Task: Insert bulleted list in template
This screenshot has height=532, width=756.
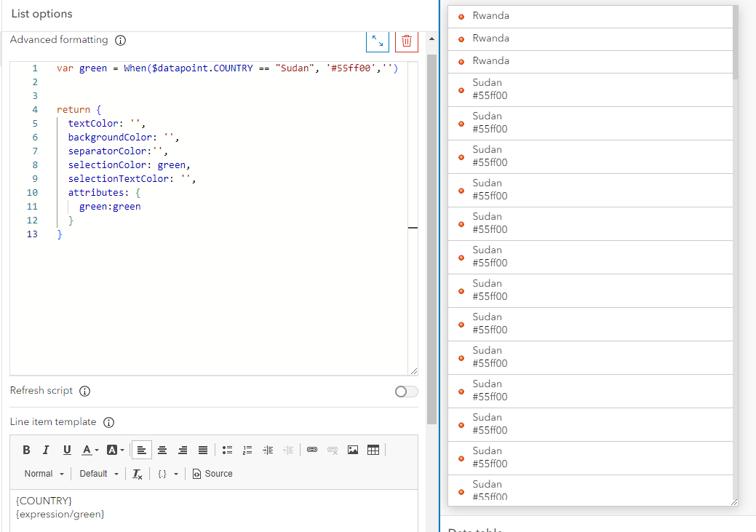Action: pos(227,450)
